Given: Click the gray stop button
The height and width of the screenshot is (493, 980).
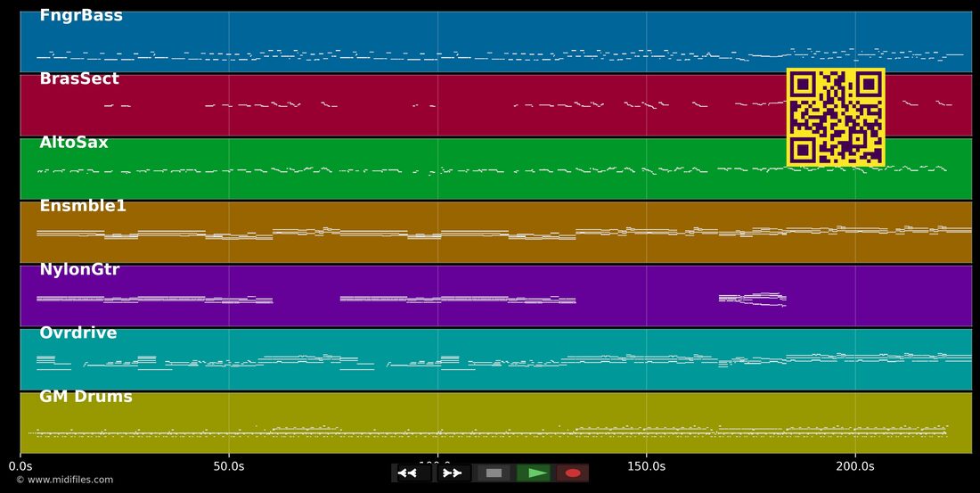Looking at the screenshot, I should tap(494, 473).
